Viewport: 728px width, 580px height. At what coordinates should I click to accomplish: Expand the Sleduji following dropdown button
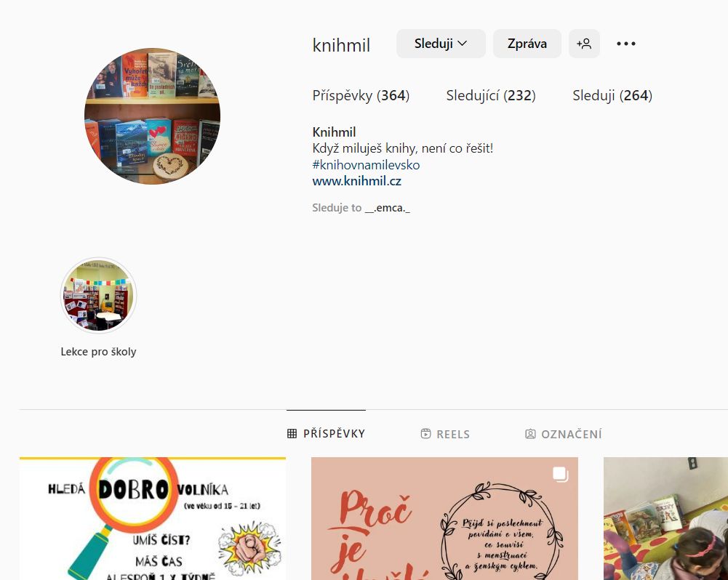pos(441,44)
